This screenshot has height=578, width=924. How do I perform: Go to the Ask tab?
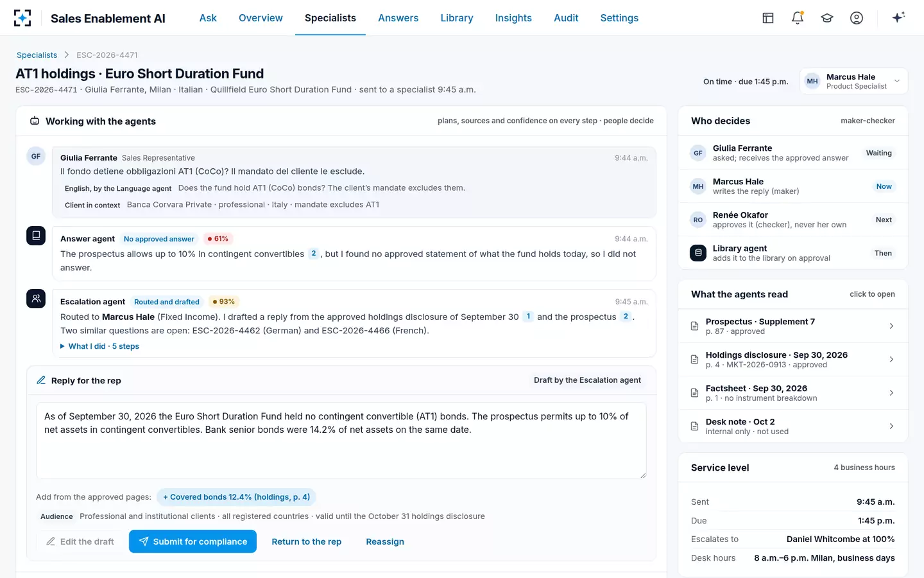[x=208, y=18]
